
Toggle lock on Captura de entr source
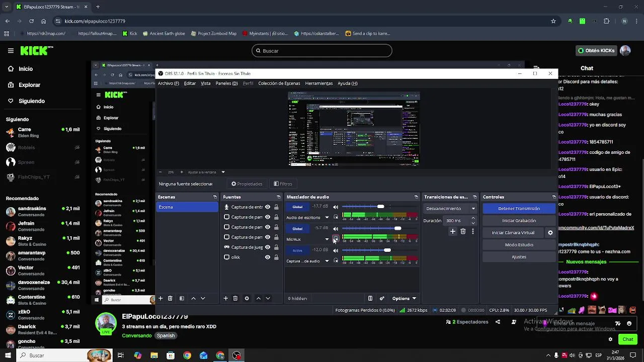pyautogui.click(x=276, y=207)
